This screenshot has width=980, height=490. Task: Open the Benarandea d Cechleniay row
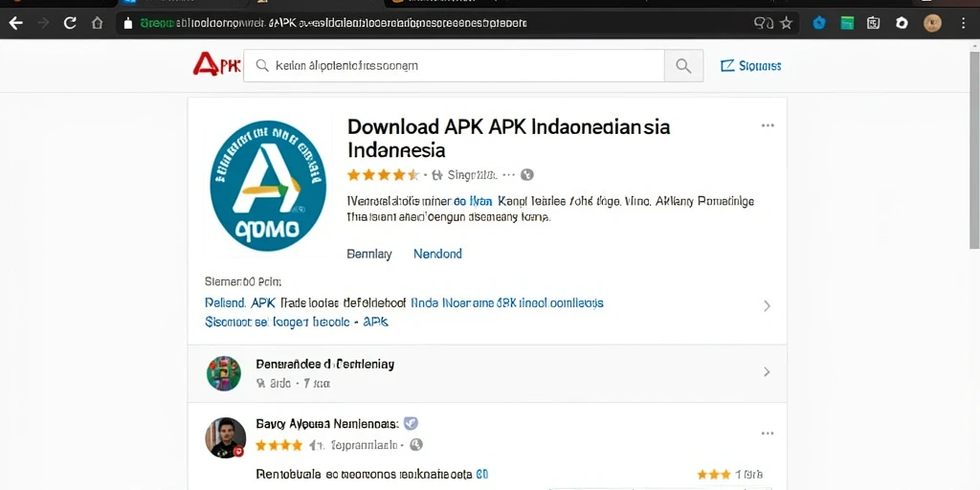tap(487, 373)
